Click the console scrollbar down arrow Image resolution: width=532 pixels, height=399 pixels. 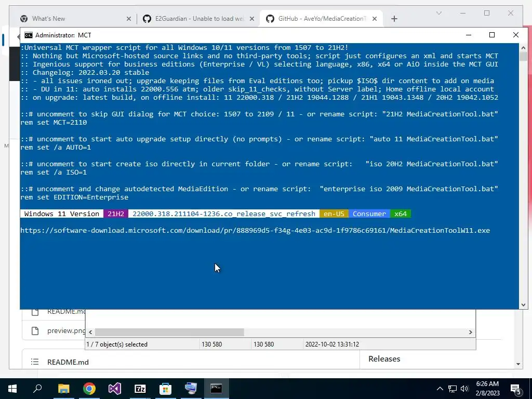click(x=523, y=304)
